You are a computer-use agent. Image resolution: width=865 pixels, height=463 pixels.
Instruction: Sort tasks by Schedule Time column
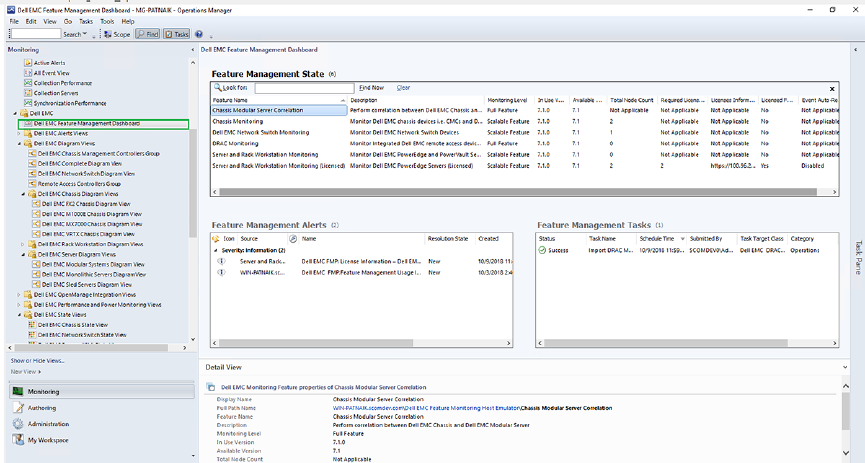tap(661, 239)
